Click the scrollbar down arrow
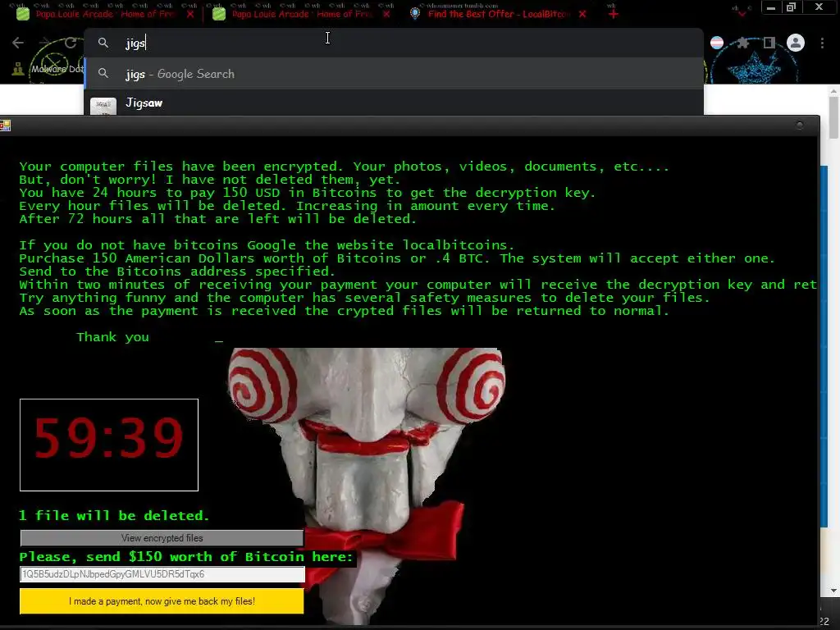This screenshot has height=630, width=840. click(x=833, y=591)
